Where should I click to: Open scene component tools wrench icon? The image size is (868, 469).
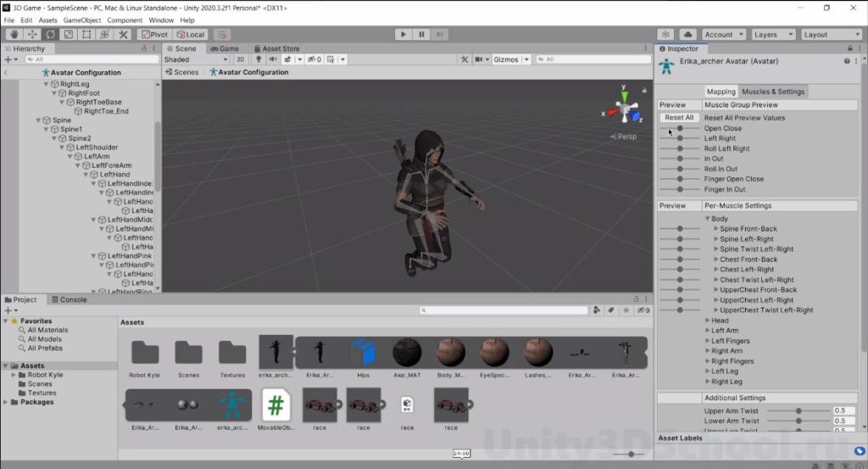pos(465,59)
